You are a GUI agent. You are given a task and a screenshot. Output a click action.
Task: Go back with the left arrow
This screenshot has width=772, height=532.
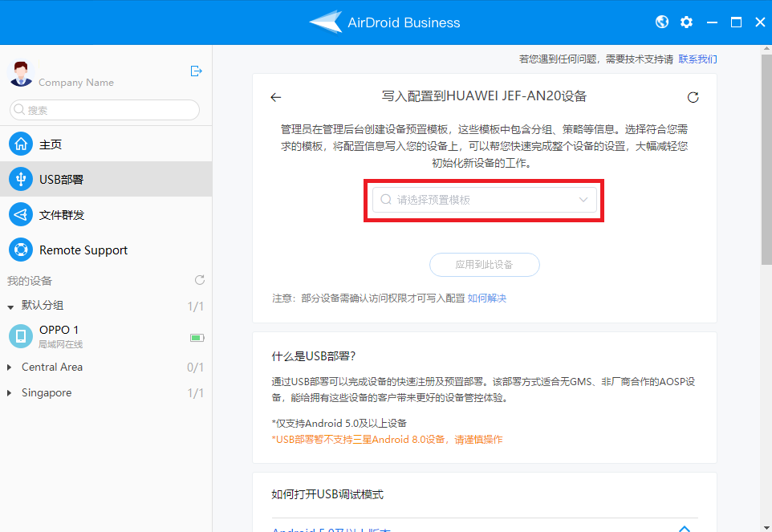(x=276, y=97)
